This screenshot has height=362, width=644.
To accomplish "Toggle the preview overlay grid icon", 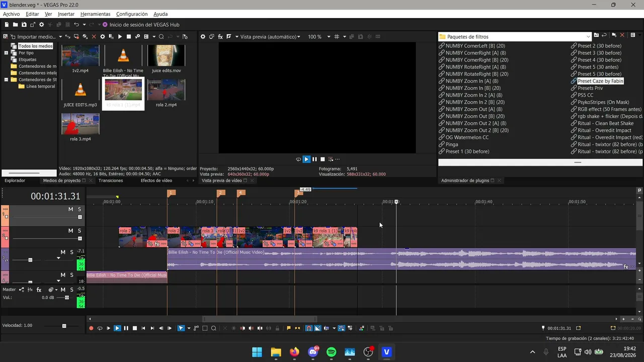I will pos(337,37).
